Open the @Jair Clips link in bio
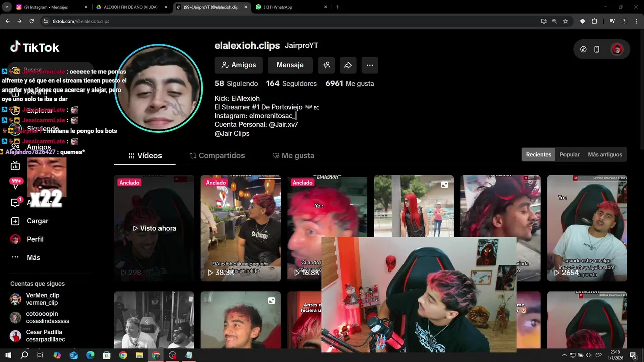 pos(232,134)
